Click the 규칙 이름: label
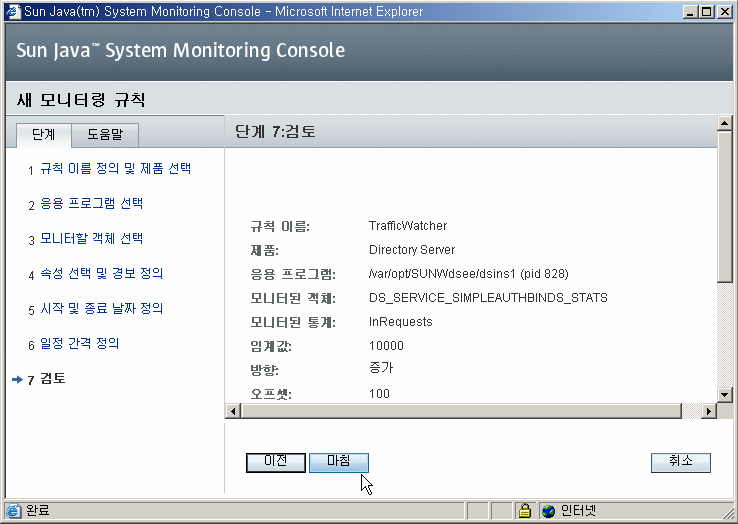This screenshot has width=738, height=524. click(x=280, y=226)
